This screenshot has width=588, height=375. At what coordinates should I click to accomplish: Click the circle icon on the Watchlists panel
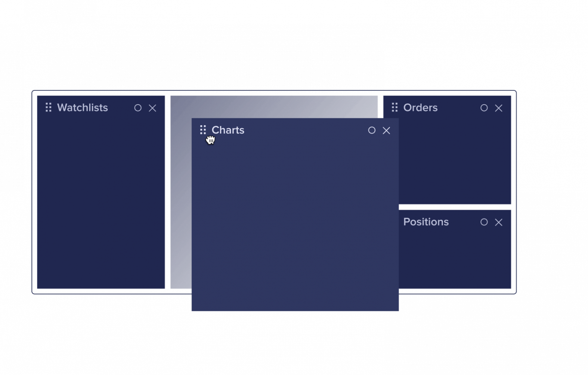138,108
